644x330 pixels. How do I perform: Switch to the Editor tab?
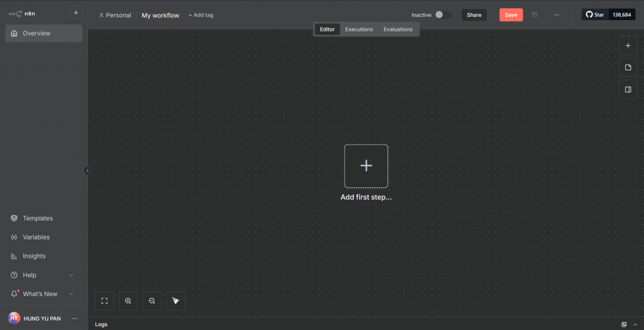(x=327, y=29)
